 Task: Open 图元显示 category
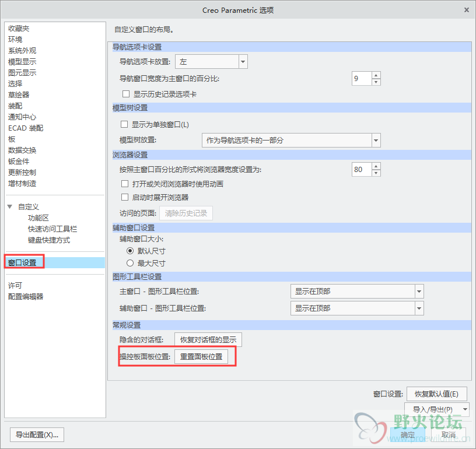[x=22, y=73]
